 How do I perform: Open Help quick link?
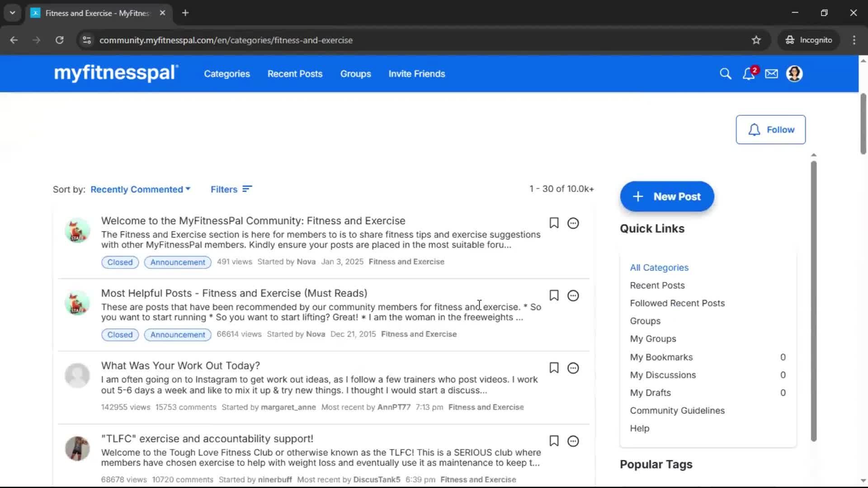click(639, 428)
